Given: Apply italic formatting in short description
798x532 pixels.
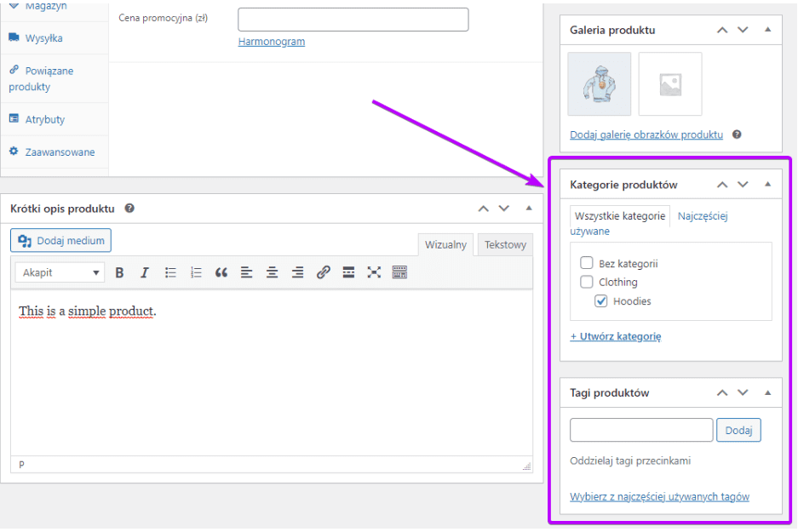Looking at the screenshot, I should (145, 272).
